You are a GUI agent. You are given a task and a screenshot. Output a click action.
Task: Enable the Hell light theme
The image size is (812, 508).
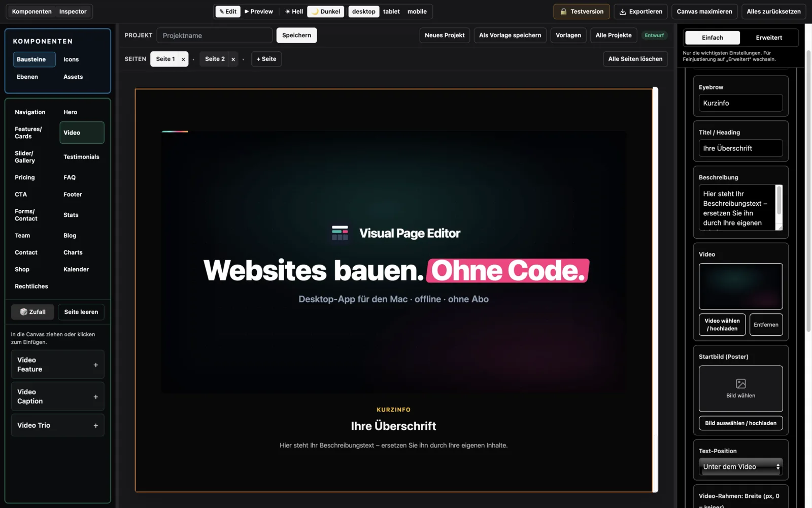point(294,11)
